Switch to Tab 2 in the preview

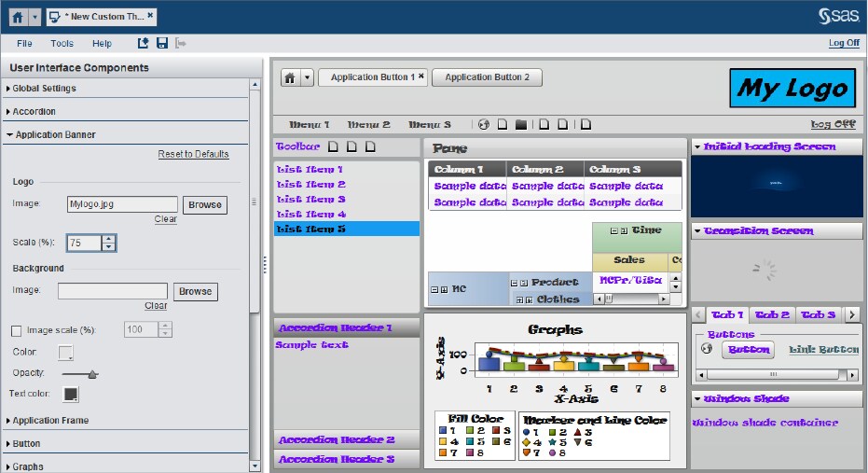point(772,315)
